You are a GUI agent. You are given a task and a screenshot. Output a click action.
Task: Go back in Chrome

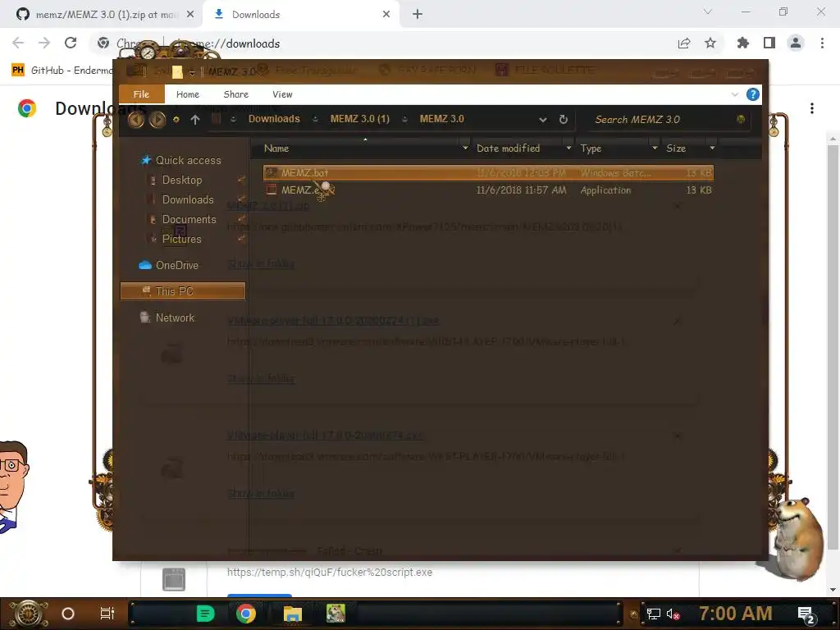pos(18,43)
